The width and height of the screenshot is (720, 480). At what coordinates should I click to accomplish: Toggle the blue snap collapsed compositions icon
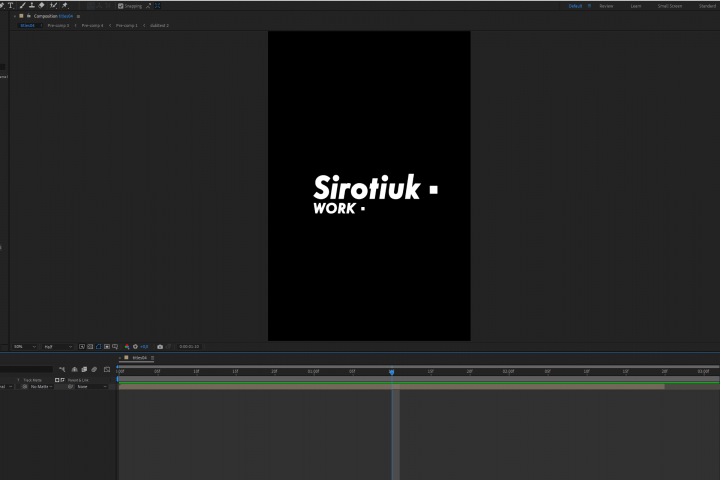pos(158,6)
